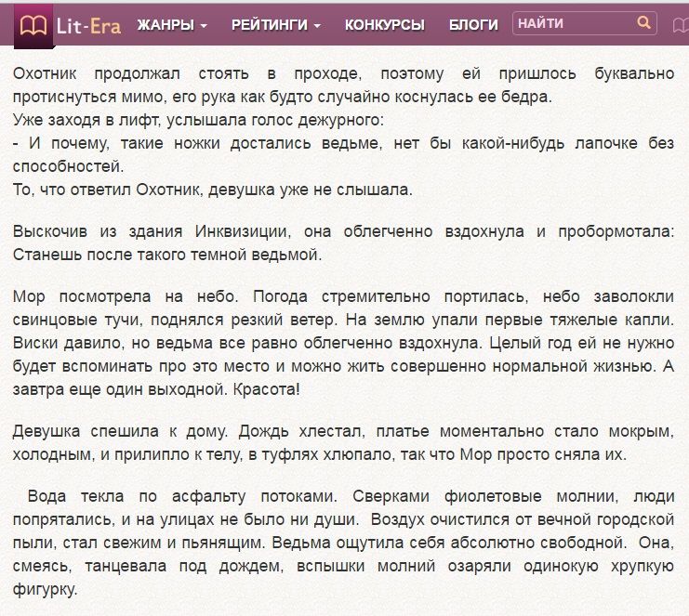Click the open book logo icon
689x616 pixels.
[34, 24]
